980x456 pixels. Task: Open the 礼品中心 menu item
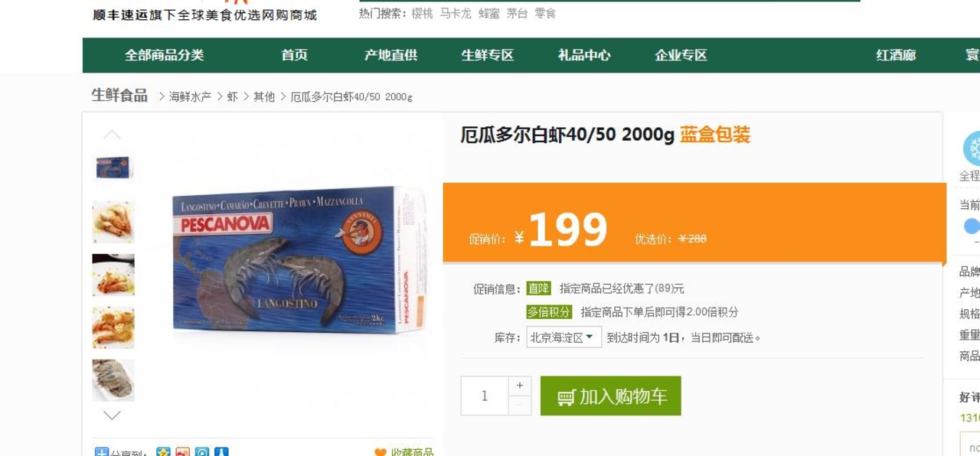(x=584, y=55)
